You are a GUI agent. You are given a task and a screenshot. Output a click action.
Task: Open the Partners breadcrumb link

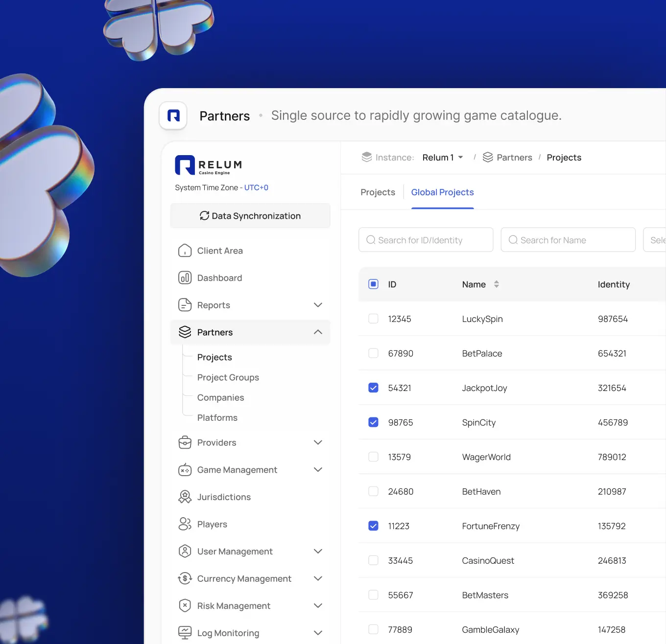tap(514, 157)
